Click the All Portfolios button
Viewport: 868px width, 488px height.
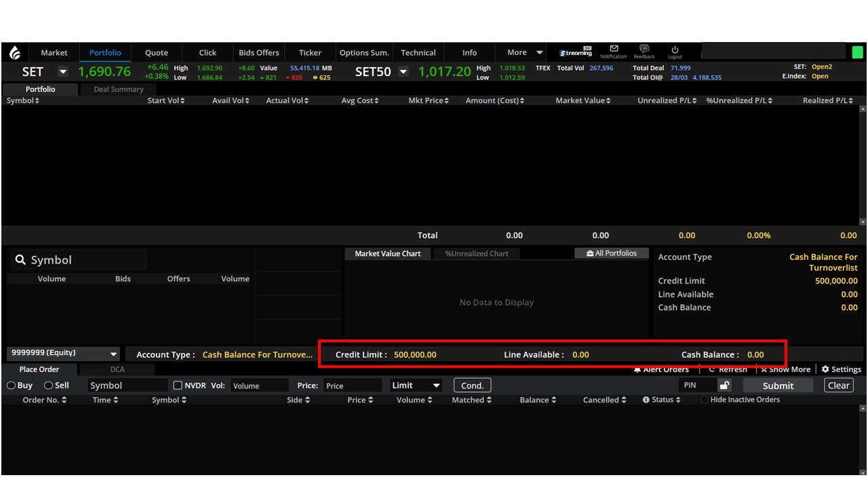click(x=612, y=253)
